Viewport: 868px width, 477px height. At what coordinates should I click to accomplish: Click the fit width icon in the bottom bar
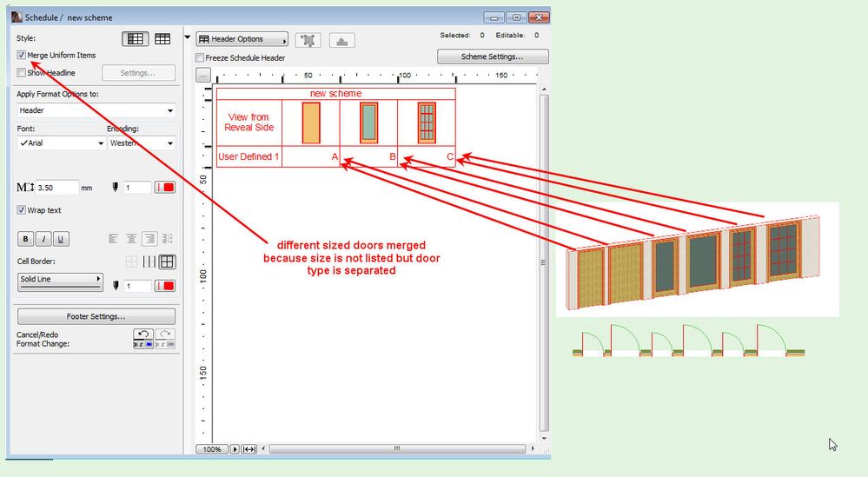click(249, 449)
